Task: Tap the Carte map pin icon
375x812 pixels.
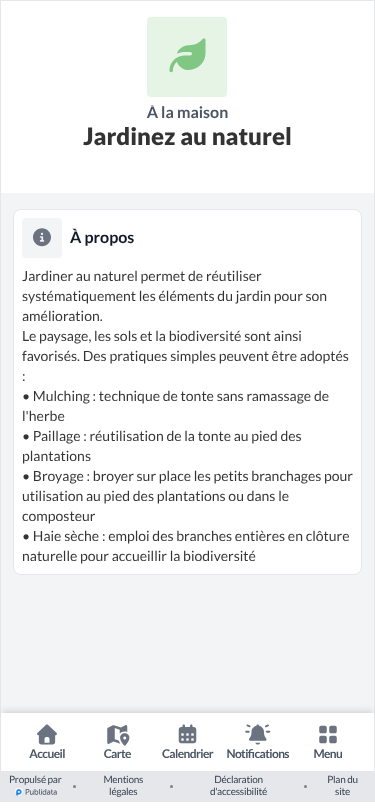Action: 118,734
